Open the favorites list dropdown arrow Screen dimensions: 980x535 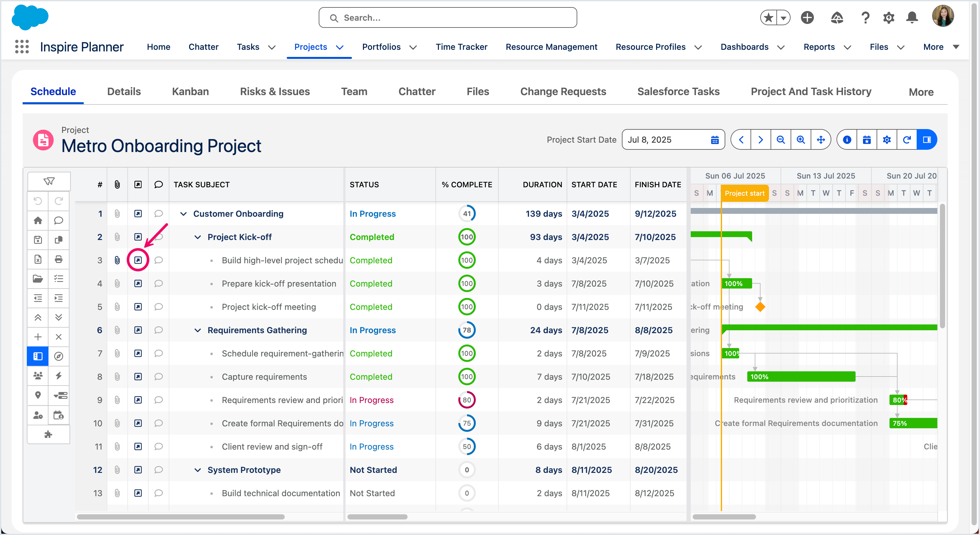(x=784, y=17)
